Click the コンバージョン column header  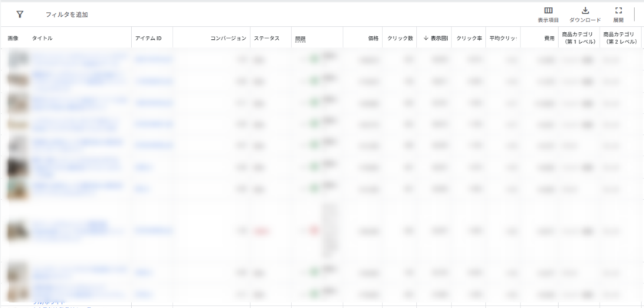pos(228,38)
